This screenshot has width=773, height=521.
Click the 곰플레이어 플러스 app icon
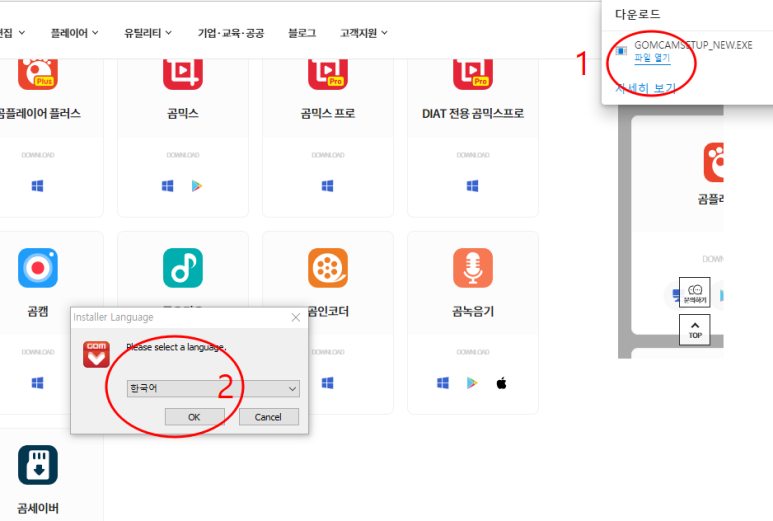coord(38,74)
